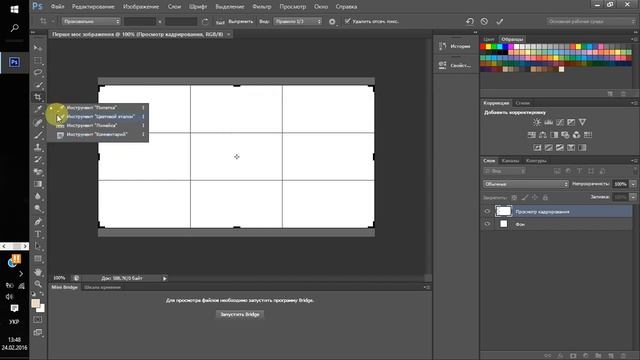640x360 pixels.
Task: Open the История panel
Action: (455, 47)
